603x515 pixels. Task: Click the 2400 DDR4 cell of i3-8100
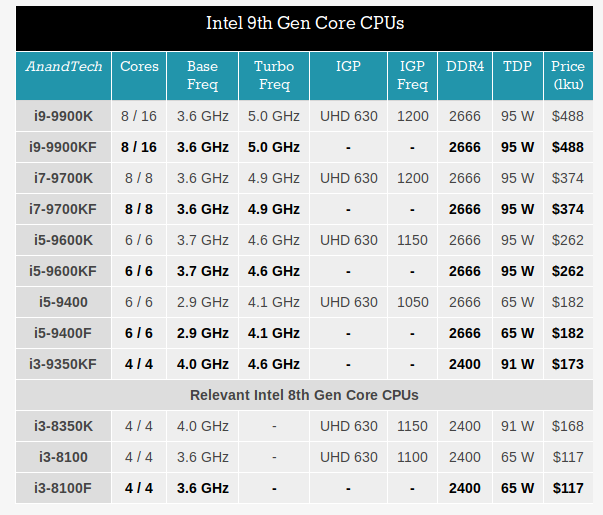click(x=465, y=457)
